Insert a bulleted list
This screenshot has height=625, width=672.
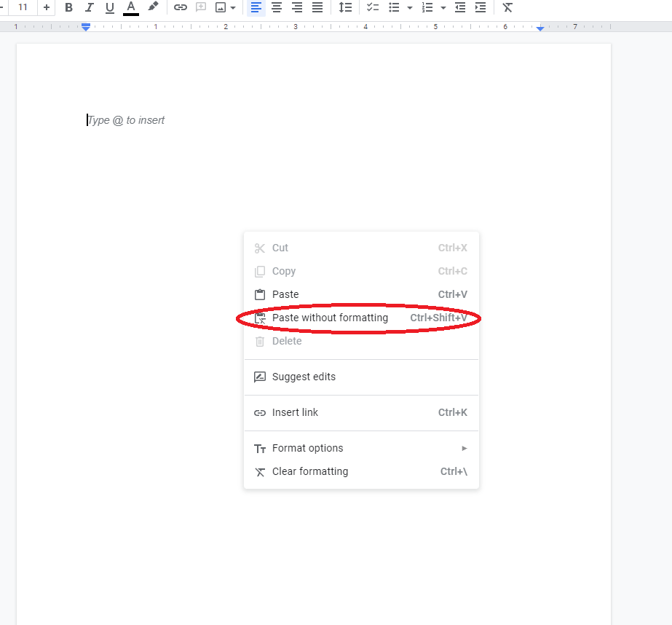click(x=394, y=7)
